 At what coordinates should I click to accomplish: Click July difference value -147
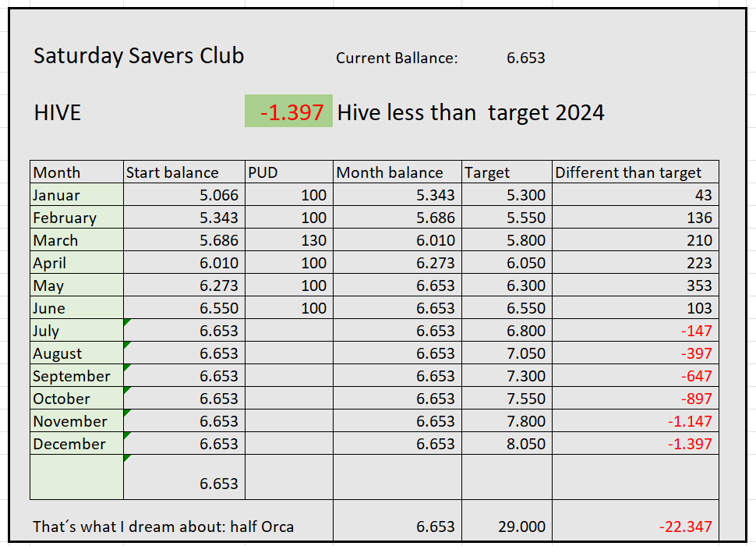click(x=635, y=331)
